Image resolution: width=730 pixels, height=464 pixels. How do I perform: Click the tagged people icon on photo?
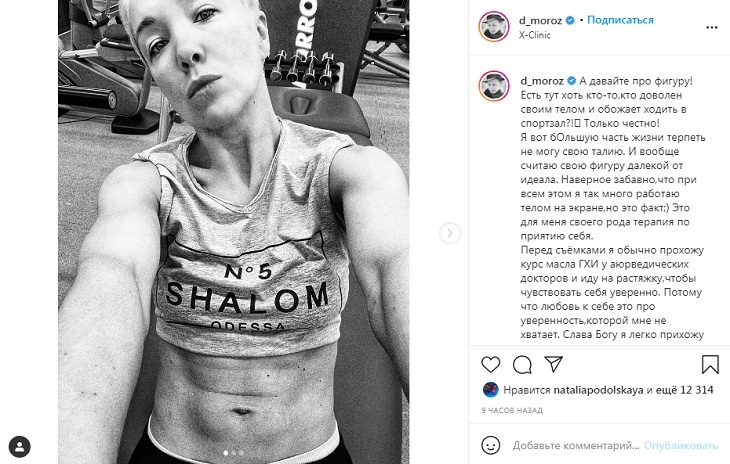[x=20, y=447]
